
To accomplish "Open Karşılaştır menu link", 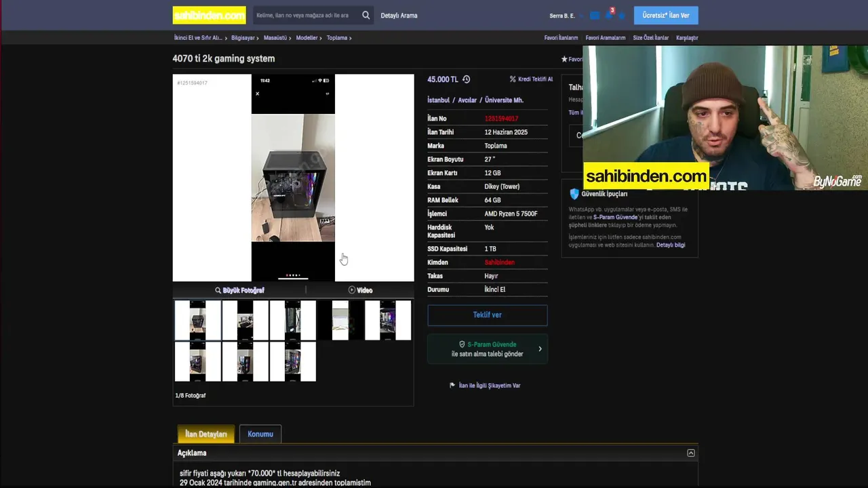I will click(x=687, y=38).
